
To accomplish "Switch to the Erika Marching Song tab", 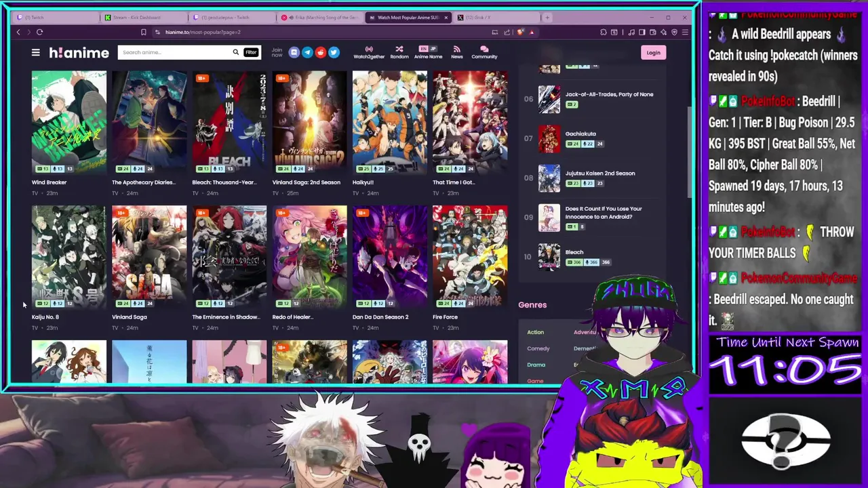I will click(320, 18).
